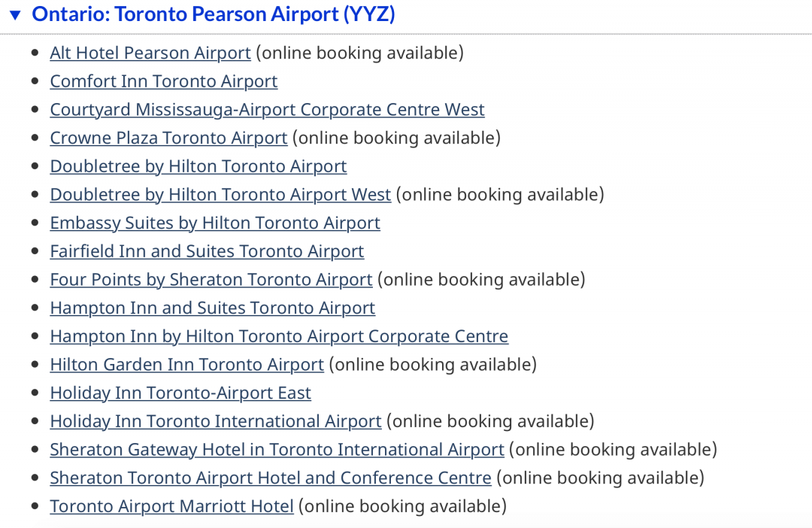Open Sheraton Toronto Airport Hotel and Conference Centre
This screenshot has width=812, height=528.
tap(271, 478)
